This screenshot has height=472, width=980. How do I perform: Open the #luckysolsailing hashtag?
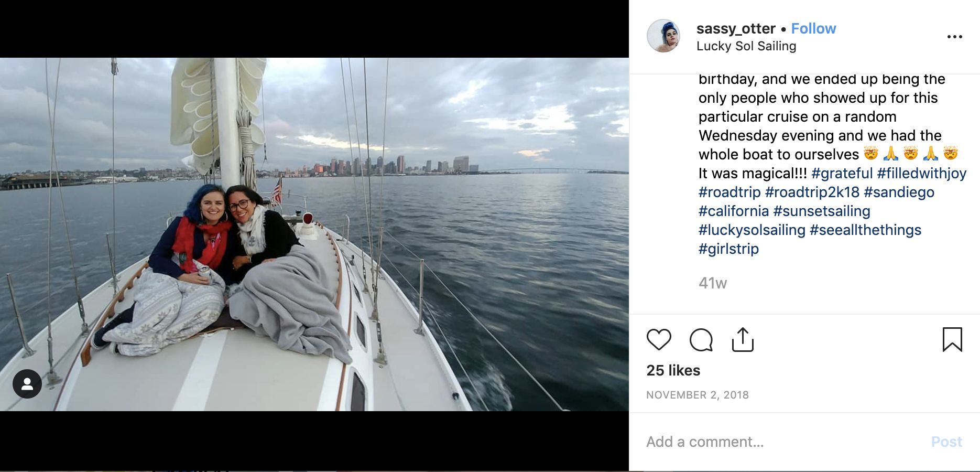click(x=752, y=230)
